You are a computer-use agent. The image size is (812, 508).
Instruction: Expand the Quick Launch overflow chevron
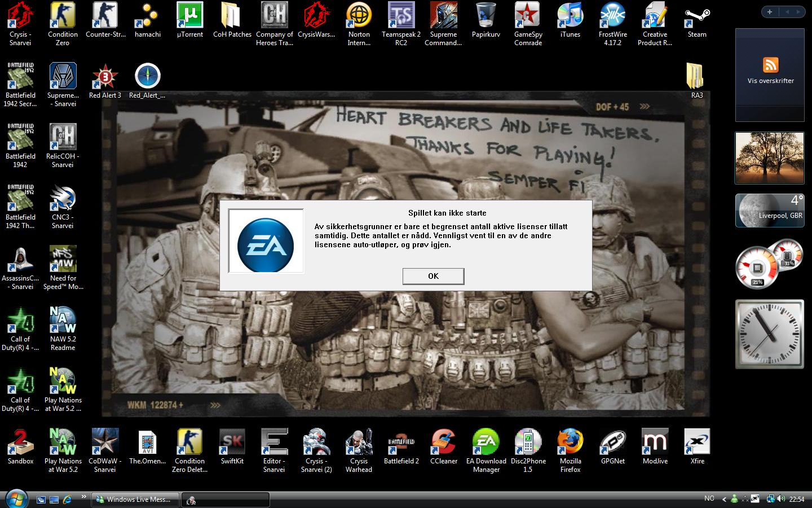click(83, 497)
